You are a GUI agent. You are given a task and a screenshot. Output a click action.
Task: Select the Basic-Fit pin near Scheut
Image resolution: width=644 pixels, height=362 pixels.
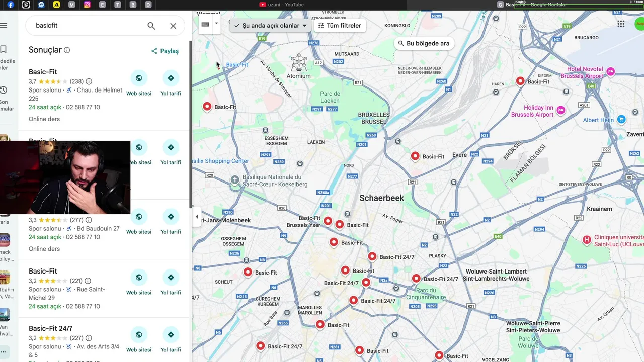[x=248, y=273]
